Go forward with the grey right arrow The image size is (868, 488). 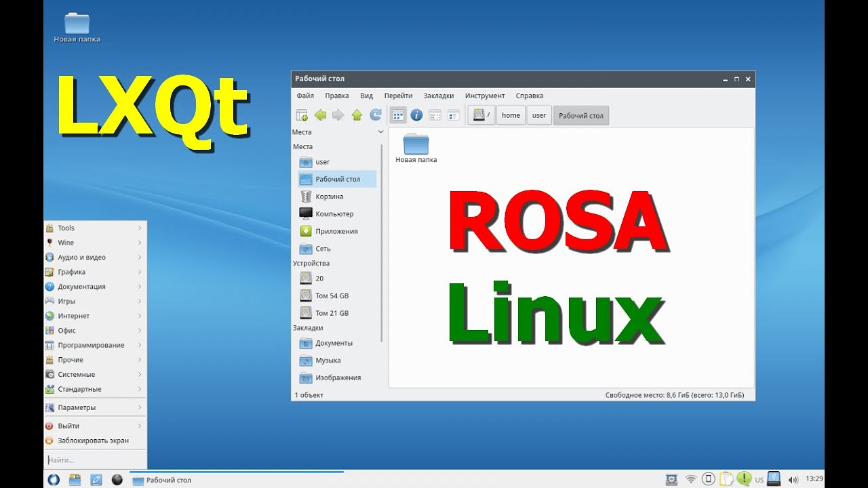pyautogui.click(x=338, y=115)
